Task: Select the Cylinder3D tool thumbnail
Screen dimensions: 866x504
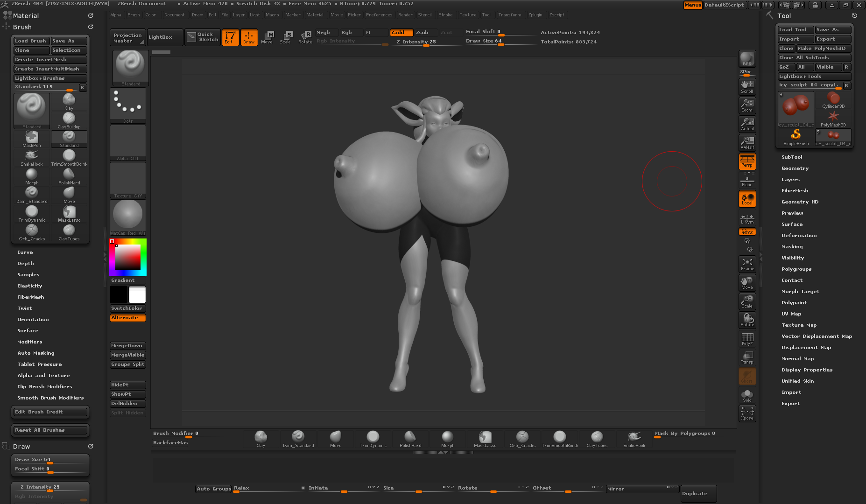Action: tap(833, 100)
